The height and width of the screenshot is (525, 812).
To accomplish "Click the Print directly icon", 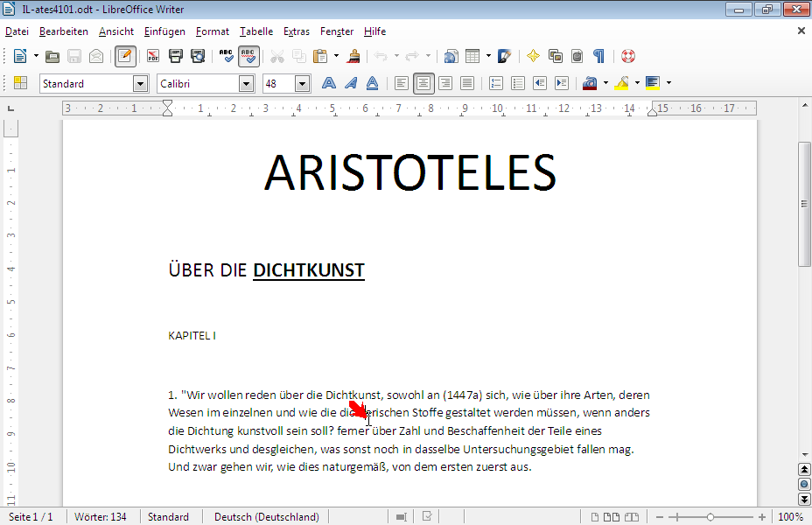I will click(176, 56).
